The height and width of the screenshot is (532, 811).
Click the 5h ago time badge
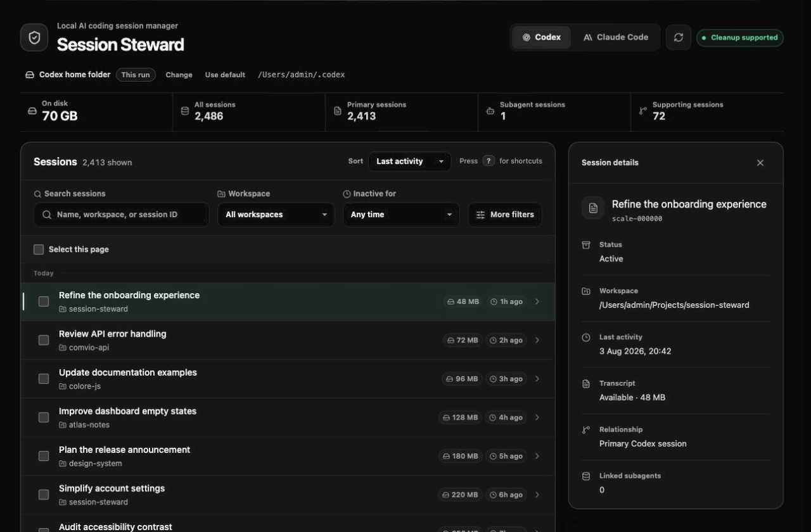point(506,456)
